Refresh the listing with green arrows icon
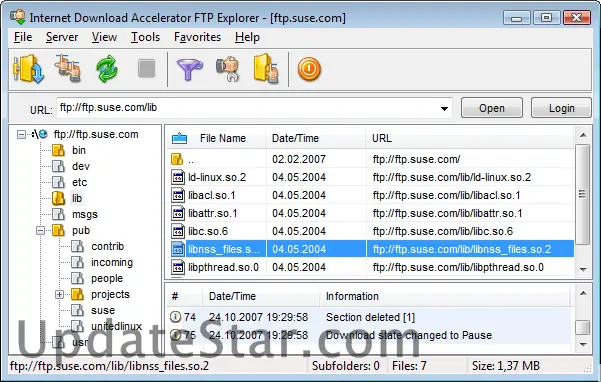The width and height of the screenshot is (601, 382). pos(107,69)
